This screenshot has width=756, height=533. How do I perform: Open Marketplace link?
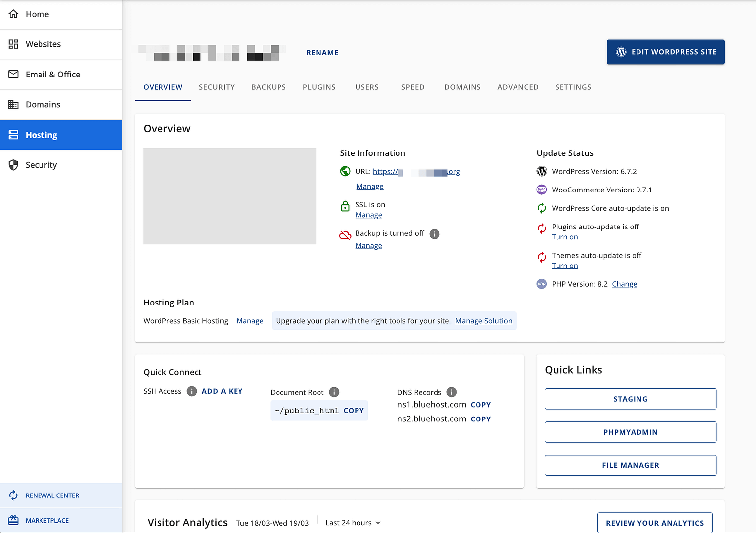61,520
